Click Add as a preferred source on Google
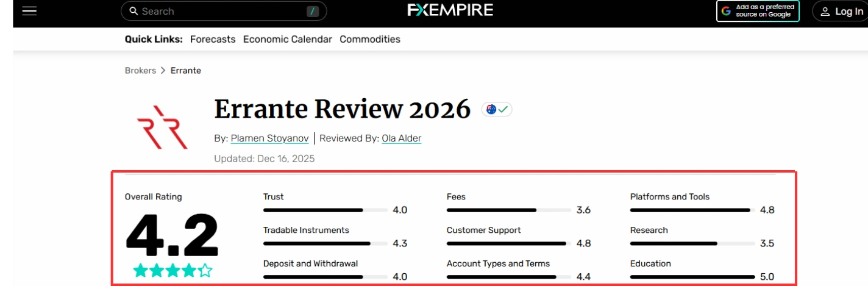This screenshot has width=868, height=286. (x=758, y=11)
